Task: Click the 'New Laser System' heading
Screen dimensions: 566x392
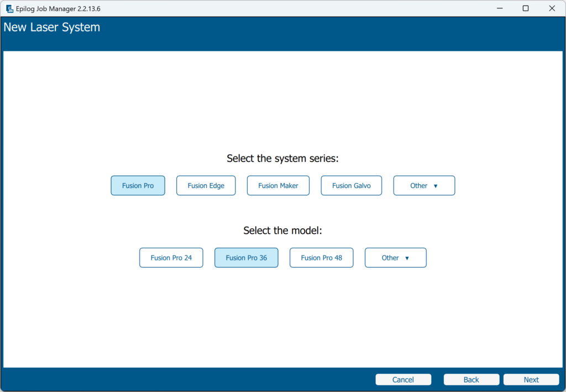Action: (x=51, y=28)
